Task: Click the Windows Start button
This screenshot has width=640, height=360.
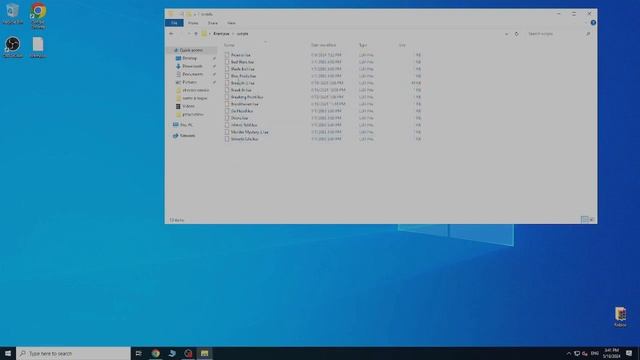Action: click(x=8, y=353)
